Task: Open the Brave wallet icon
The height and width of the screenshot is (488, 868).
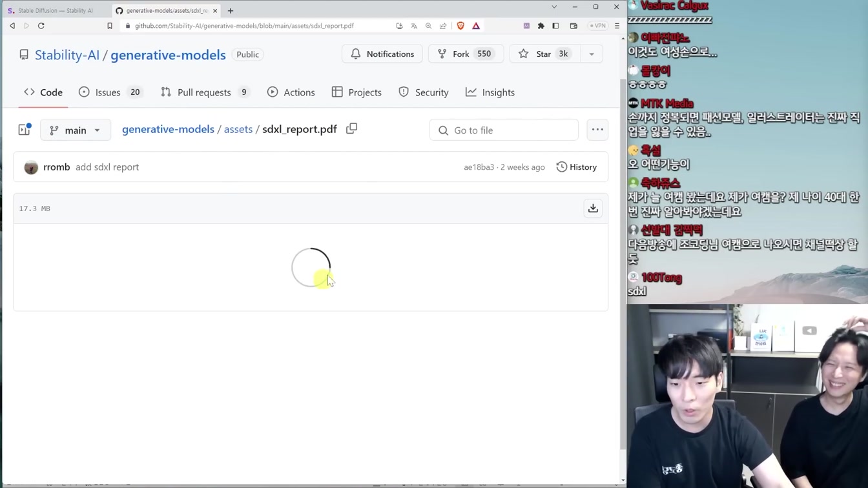Action: [x=573, y=26]
